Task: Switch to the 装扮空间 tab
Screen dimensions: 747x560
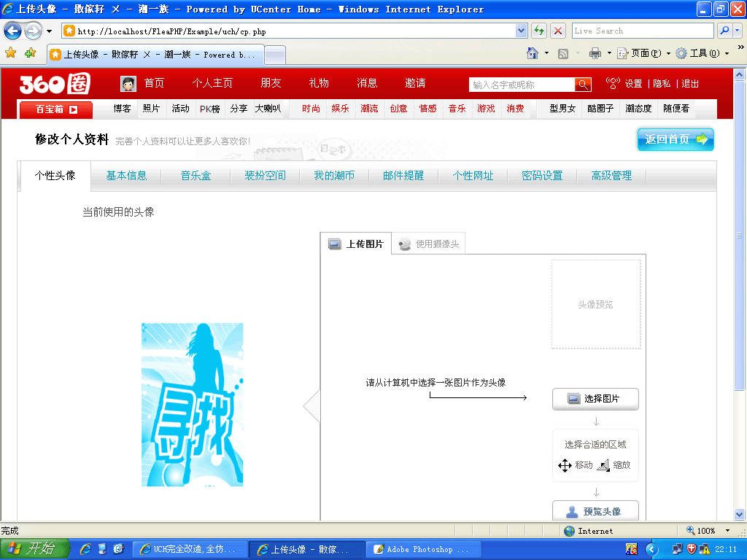Action: click(x=265, y=176)
